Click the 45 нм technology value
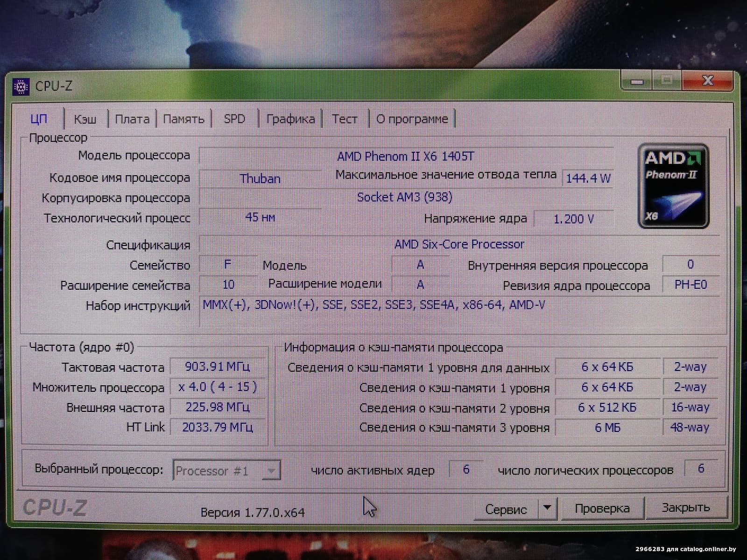This screenshot has width=747, height=560. click(x=260, y=217)
